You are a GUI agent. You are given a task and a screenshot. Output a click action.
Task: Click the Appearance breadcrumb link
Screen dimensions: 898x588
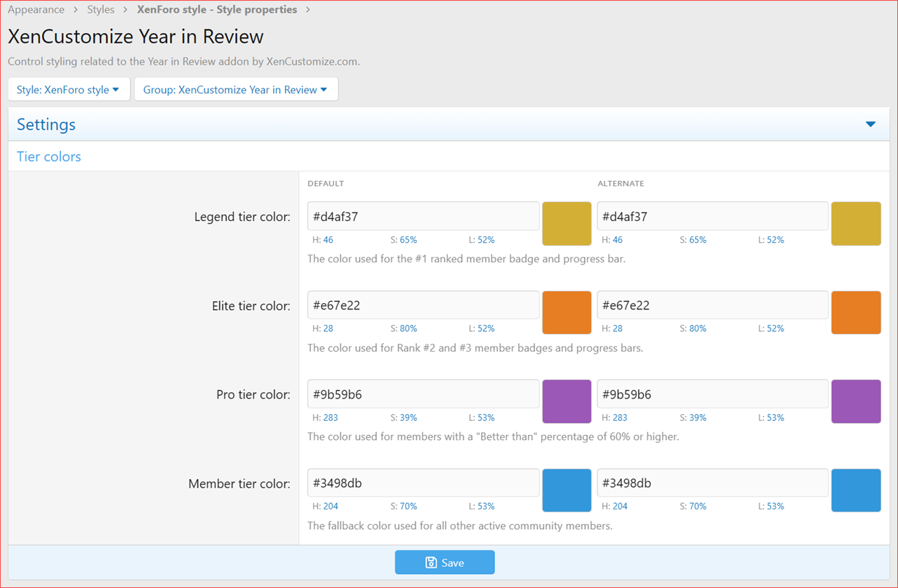[36, 10]
